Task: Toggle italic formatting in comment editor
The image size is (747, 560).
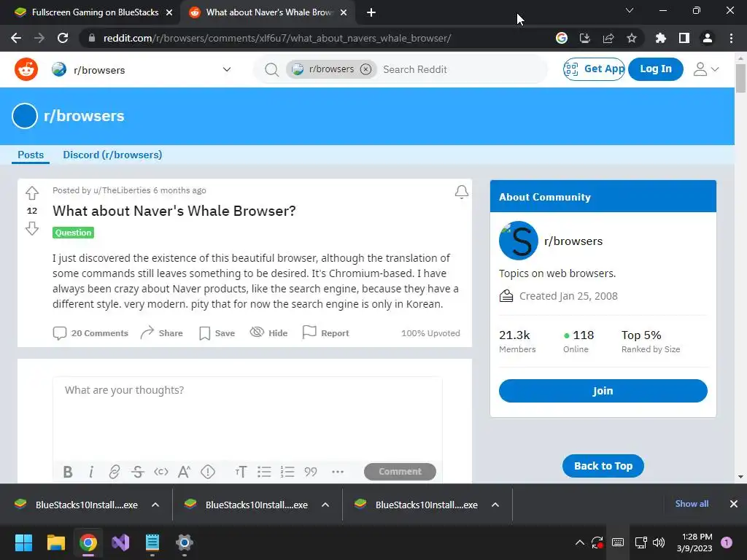Action: coord(91,472)
